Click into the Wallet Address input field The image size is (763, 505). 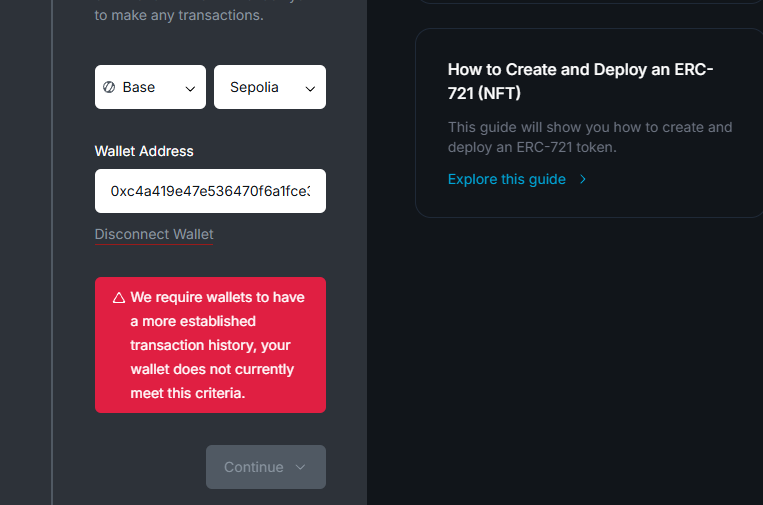(210, 190)
